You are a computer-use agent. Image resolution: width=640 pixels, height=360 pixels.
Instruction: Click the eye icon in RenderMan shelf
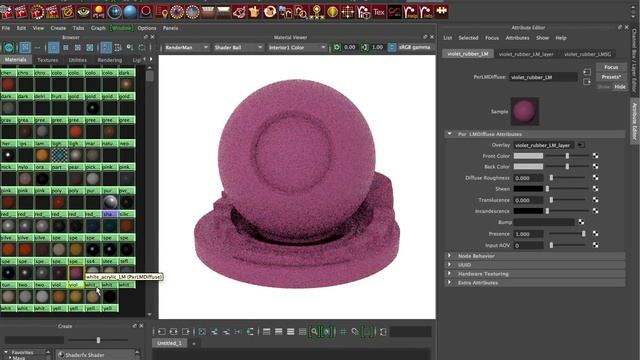[x=83, y=12]
